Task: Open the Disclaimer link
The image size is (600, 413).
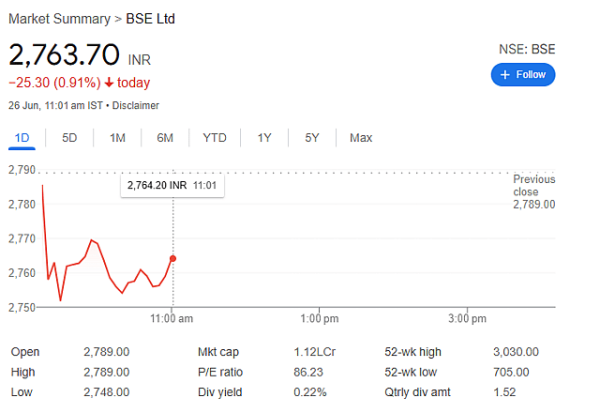Action: click(x=135, y=106)
